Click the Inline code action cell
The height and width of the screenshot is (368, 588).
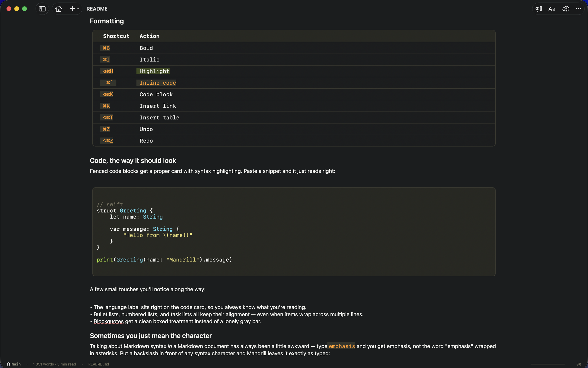(x=156, y=83)
